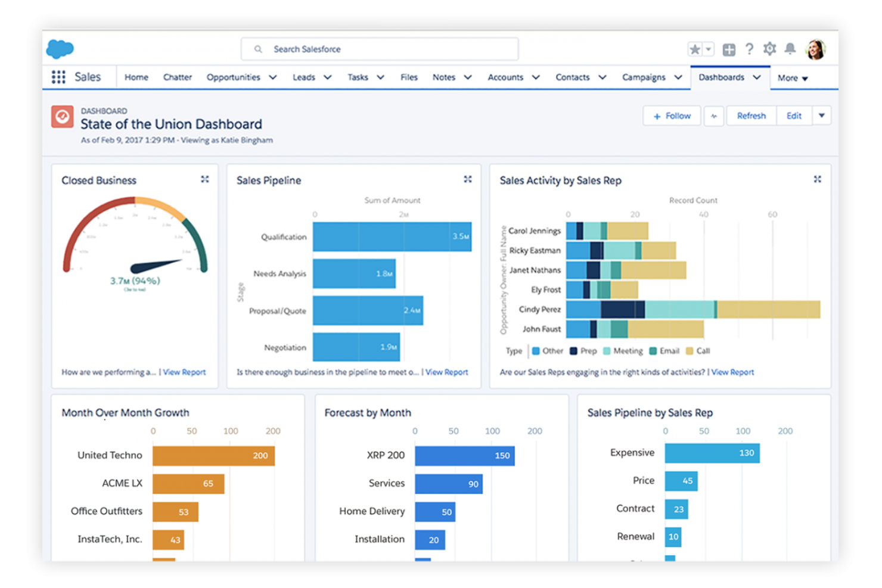The height and width of the screenshot is (588, 882).
Task: Expand the Contacts tab chevron
Action: [603, 77]
